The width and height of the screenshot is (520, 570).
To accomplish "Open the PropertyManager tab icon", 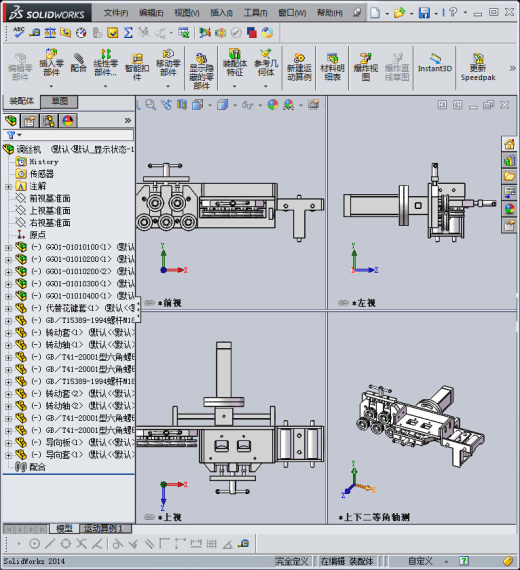I will (x=30, y=120).
